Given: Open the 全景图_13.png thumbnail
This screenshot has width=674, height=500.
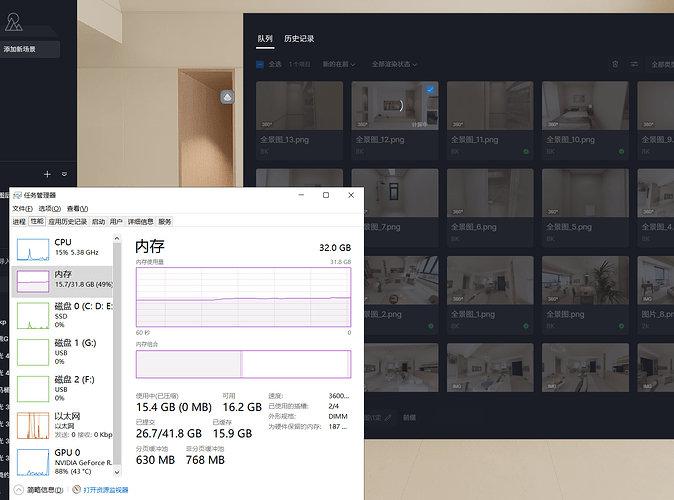Looking at the screenshot, I should [x=298, y=113].
